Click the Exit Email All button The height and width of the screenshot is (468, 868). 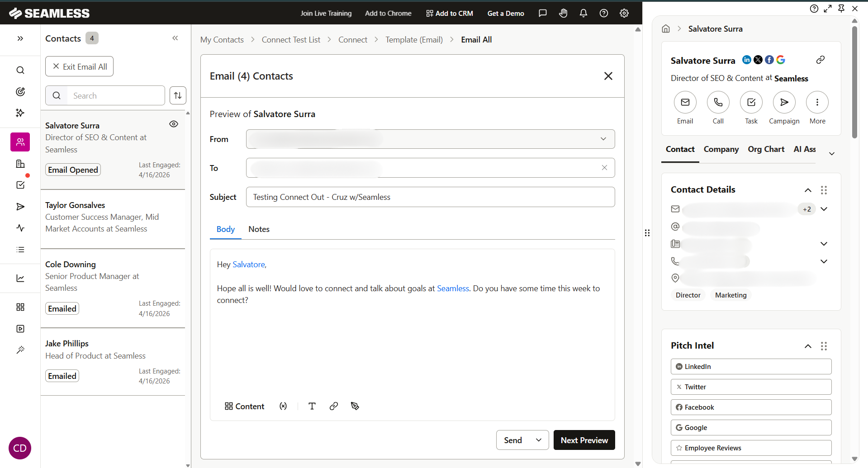pyautogui.click(x=79, y=66)
